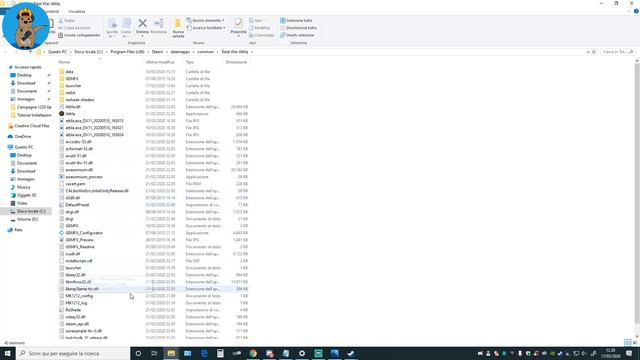
Task: Click the up-one-level arrow button
Action: pyautogui.click(x=31, y=52)
